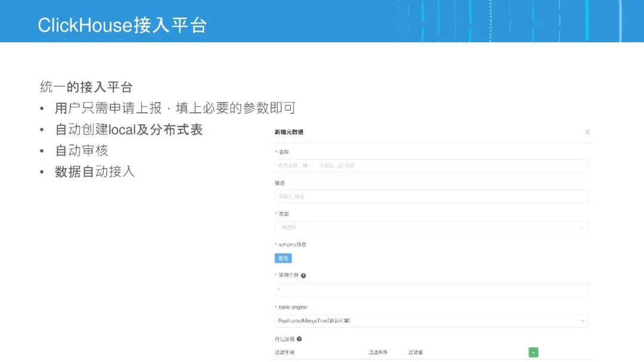Click the table engine label
The height and width of the screenshot is (362, 644).
[x=293, y=307]
